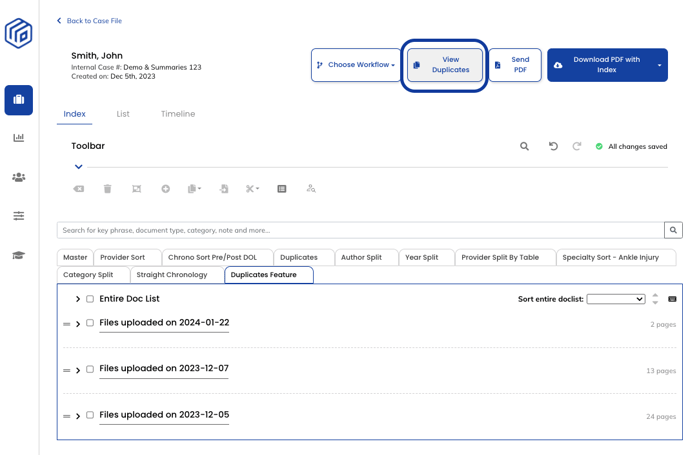Open the users group sidebar icon
This screenshot has height=455, width=688.
pyautogui.click(x=18, y=177)
